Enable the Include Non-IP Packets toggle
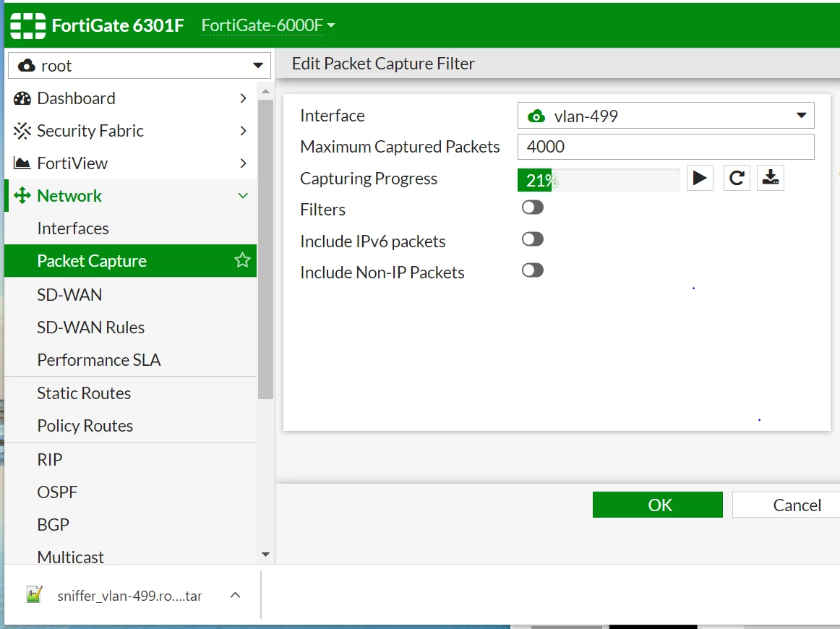The image size is (840, 629). point(533,270)
